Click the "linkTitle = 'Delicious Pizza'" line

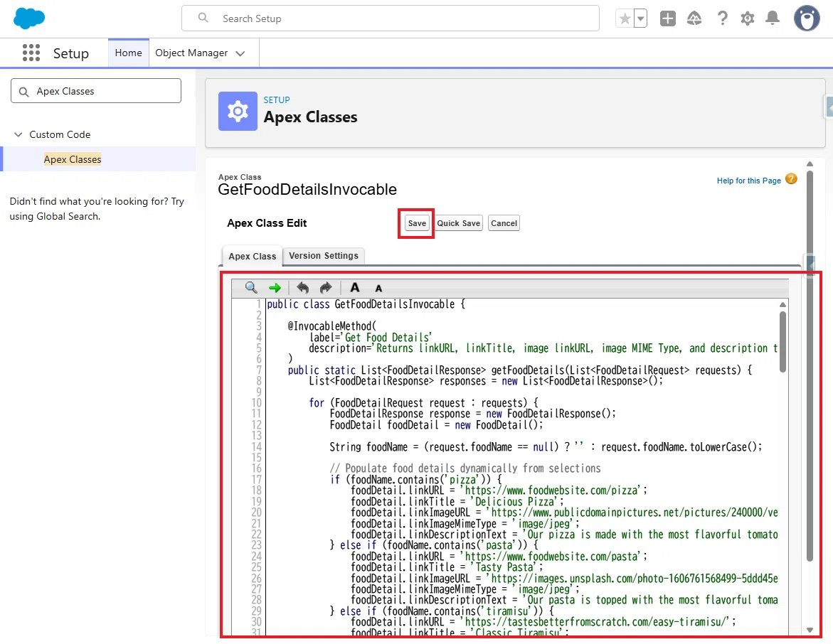457,502
